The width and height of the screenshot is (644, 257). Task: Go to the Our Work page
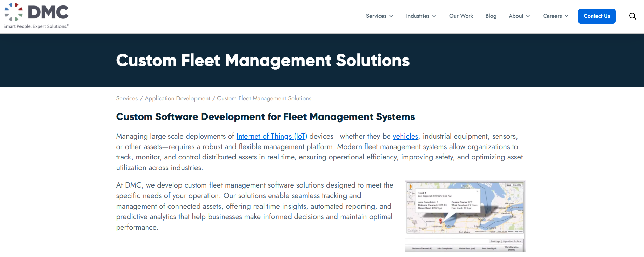pyautogui.click(x=461, y=16)
